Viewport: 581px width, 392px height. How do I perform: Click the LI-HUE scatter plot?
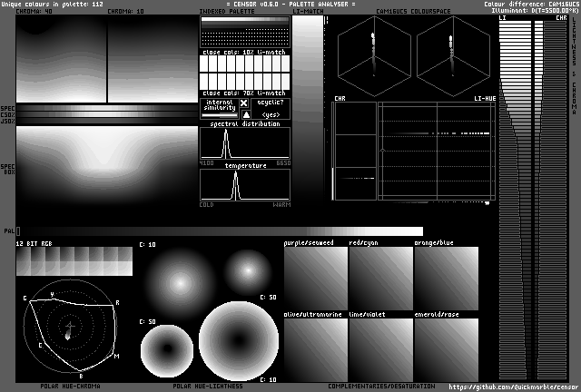(x=438, y=151)
